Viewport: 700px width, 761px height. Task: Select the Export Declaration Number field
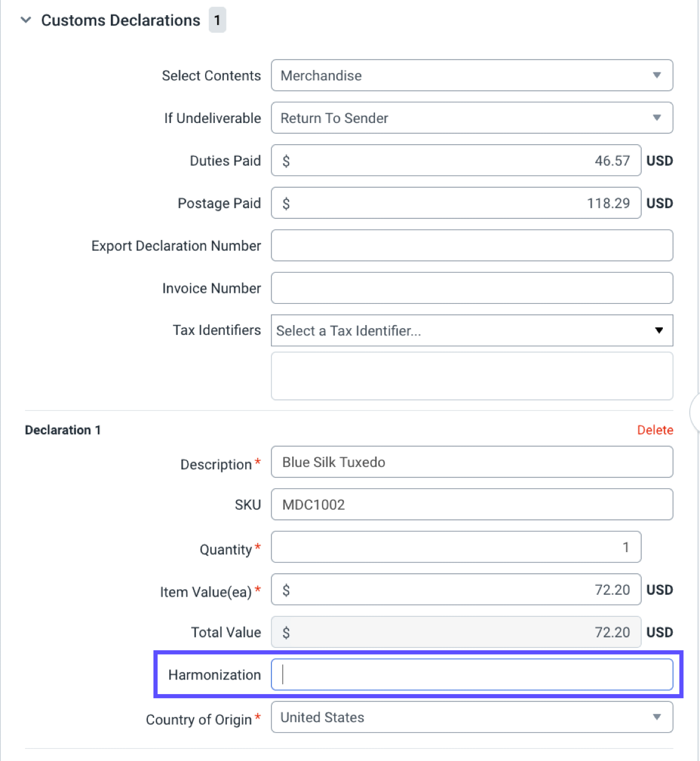[x=472, y=245]
